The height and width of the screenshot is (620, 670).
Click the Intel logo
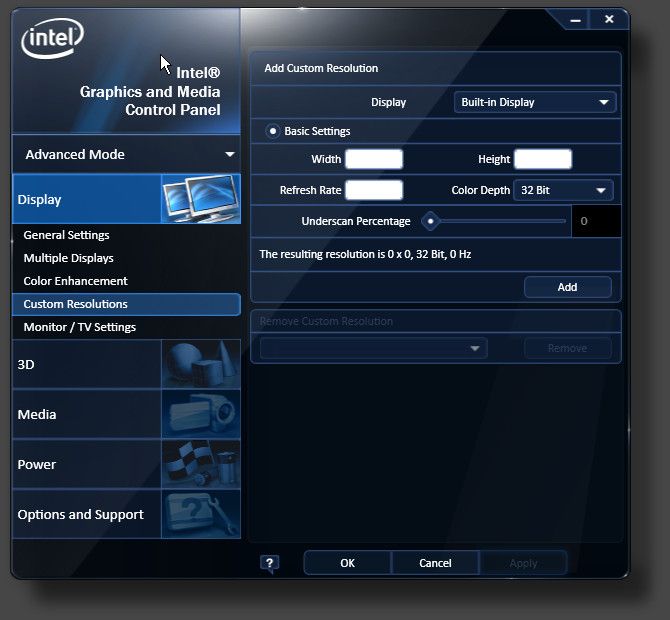[x=52, y=38]
